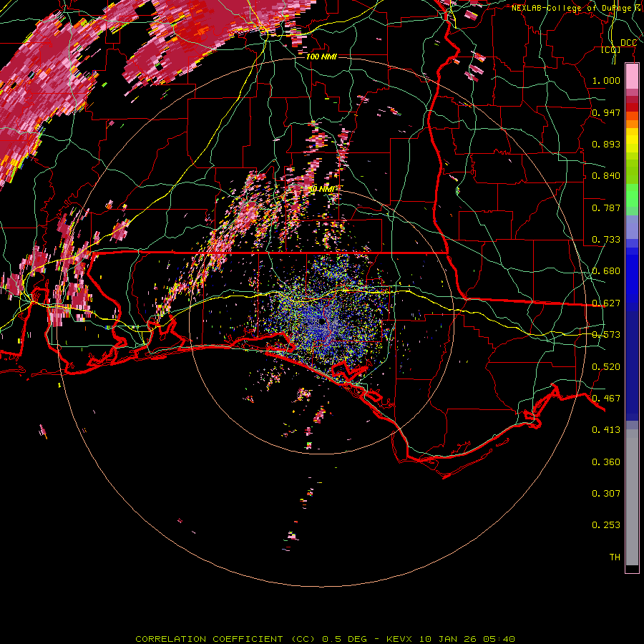The height and width of the screenshot is (644, 644).
Task: Click the 10 JAN 26 date in the caption
Action: [x=448, y=639]
